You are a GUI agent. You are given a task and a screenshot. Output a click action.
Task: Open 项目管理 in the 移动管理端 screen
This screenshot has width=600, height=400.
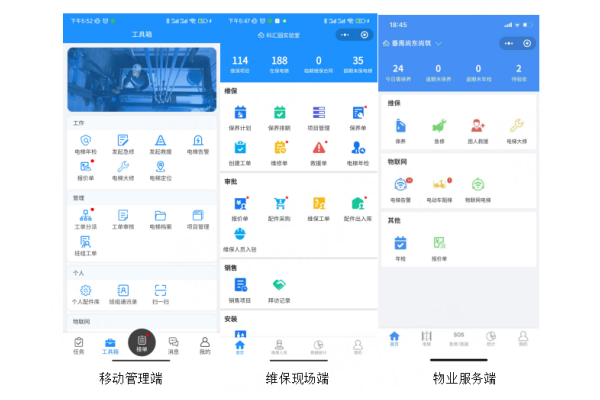tap(198, 216)
